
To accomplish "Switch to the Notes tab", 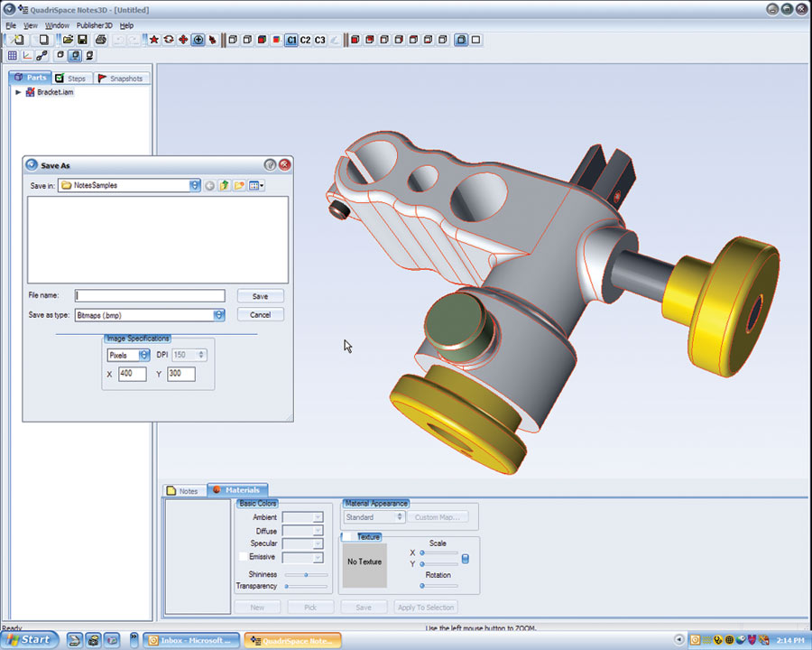I will [182, 491].
